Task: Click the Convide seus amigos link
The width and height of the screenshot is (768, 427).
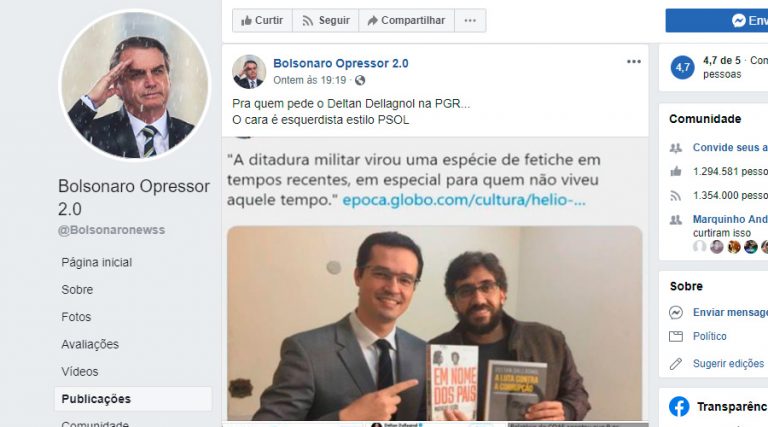Action: (730, 147)
